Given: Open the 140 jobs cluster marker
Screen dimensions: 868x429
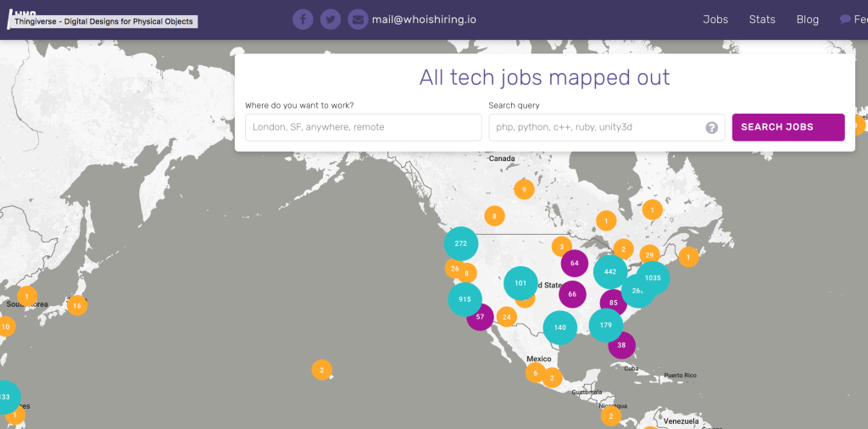Looking at the screenshot, I should click(x=560, y=327).
